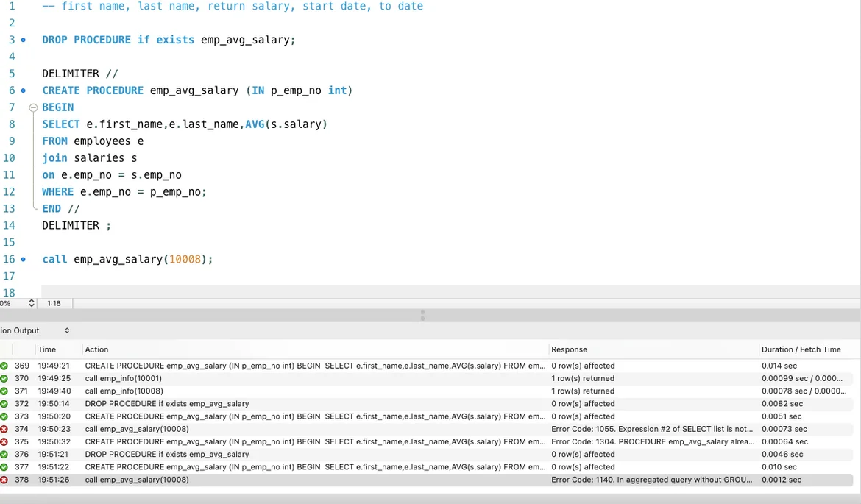Image resolution: width=861 pixels, height=504 pixels.
Task: Click the Time column header
Action: tap(47, 349)
